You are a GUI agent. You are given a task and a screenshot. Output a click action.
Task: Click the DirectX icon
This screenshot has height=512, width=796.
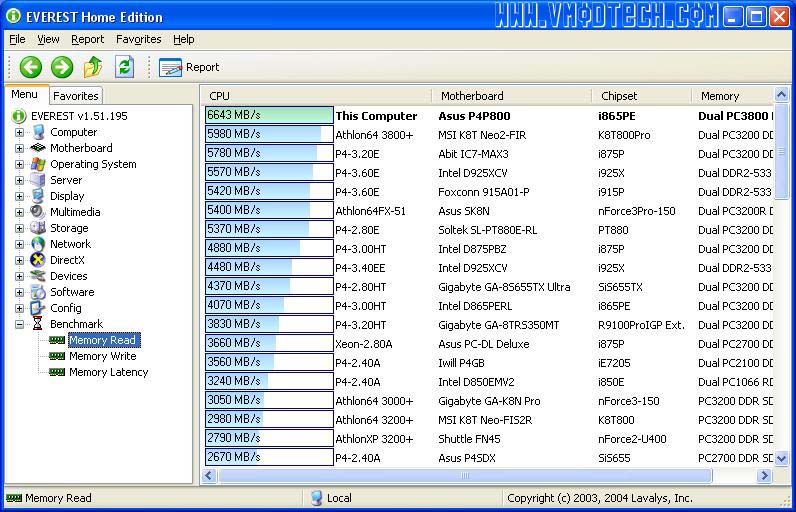(38, 260)
